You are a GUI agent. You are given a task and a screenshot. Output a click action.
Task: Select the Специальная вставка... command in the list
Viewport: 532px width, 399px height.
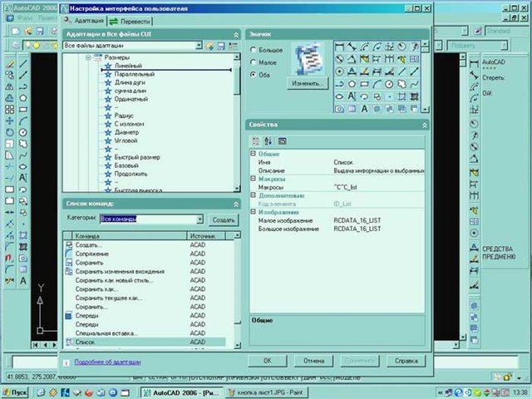[x=106, y=333]
